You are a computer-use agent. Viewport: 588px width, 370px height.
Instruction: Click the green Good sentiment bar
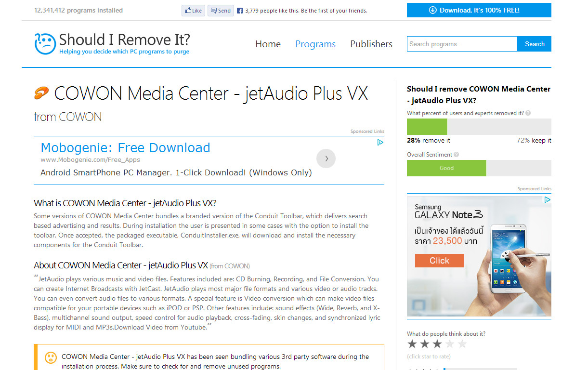[446, 168]
